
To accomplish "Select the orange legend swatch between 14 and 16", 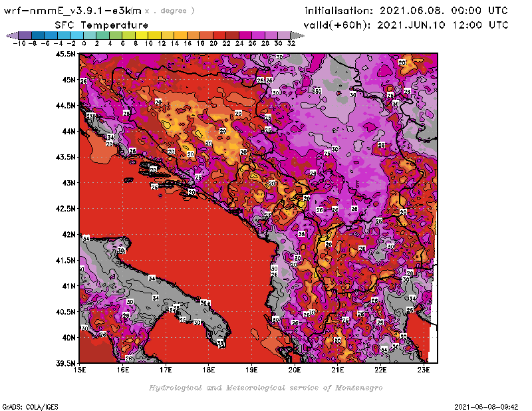I will 180,35.
